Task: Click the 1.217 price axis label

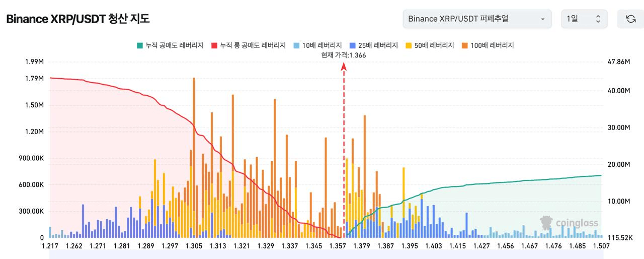Action: coord(49,246)
